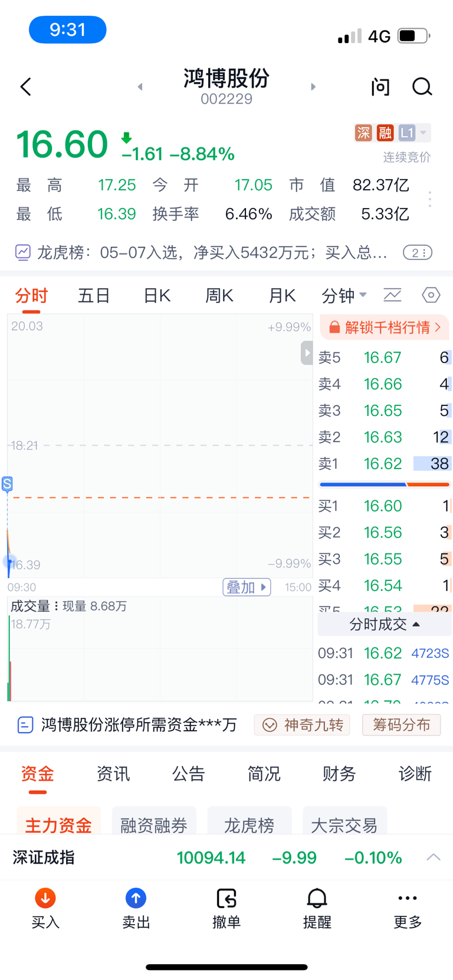The image size is (453, 980).
Task: Tap the 9:31 status bar time pill
Action: point(68,29)
